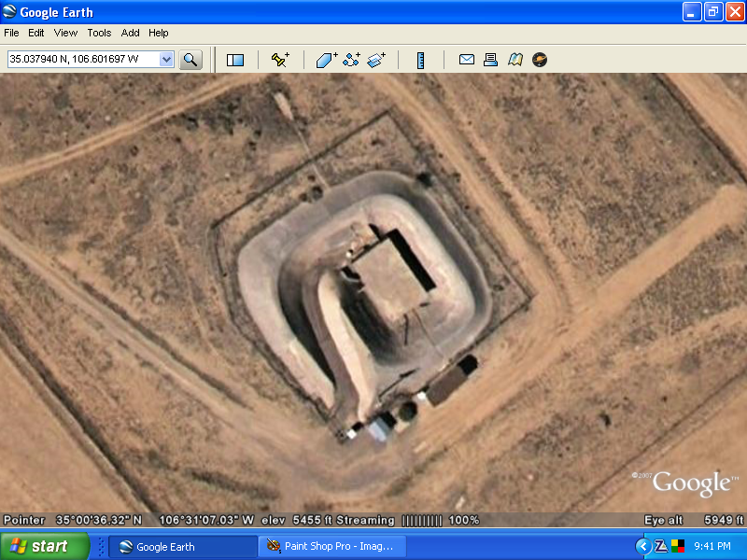This screenshot has height=560, width=747.
Task: Toggle the sidebar panel icon
Action: pyautogui.click(x=235, y=60)
